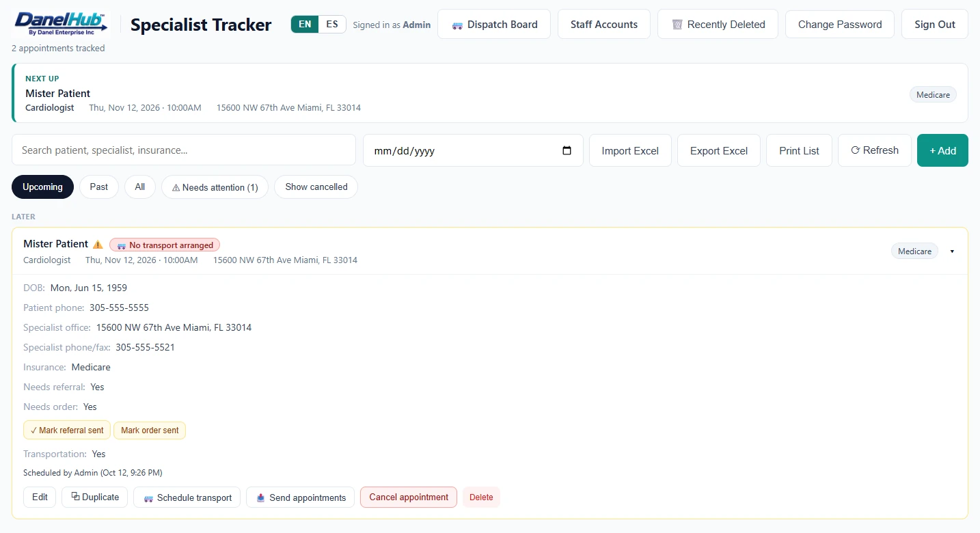Screen dimensions: 980x533
Task: Click Mister Patient name in Next Up
Action: (58, 93)
